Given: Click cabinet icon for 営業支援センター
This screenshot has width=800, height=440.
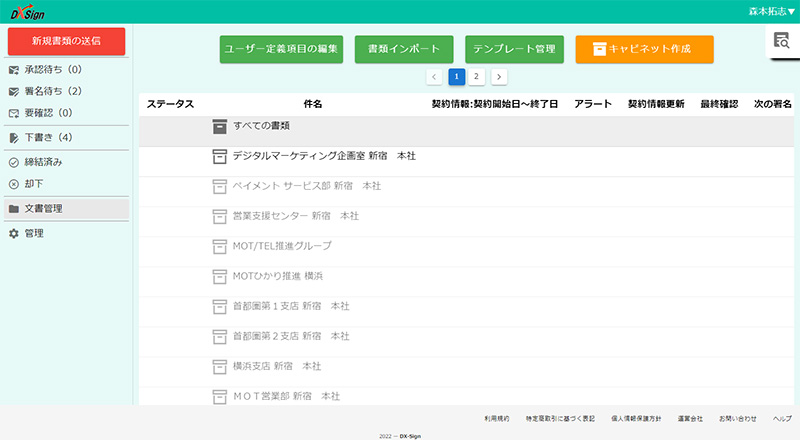Looking at the screenshot, I should [219, 216].
